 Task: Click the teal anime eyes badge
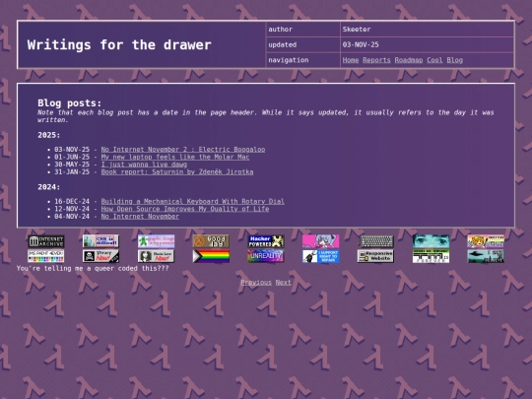(x=431, y=241)
